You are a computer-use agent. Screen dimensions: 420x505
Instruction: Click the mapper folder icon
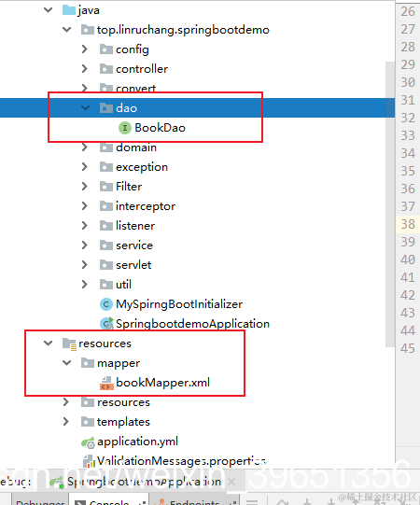(x=88, y=363)
